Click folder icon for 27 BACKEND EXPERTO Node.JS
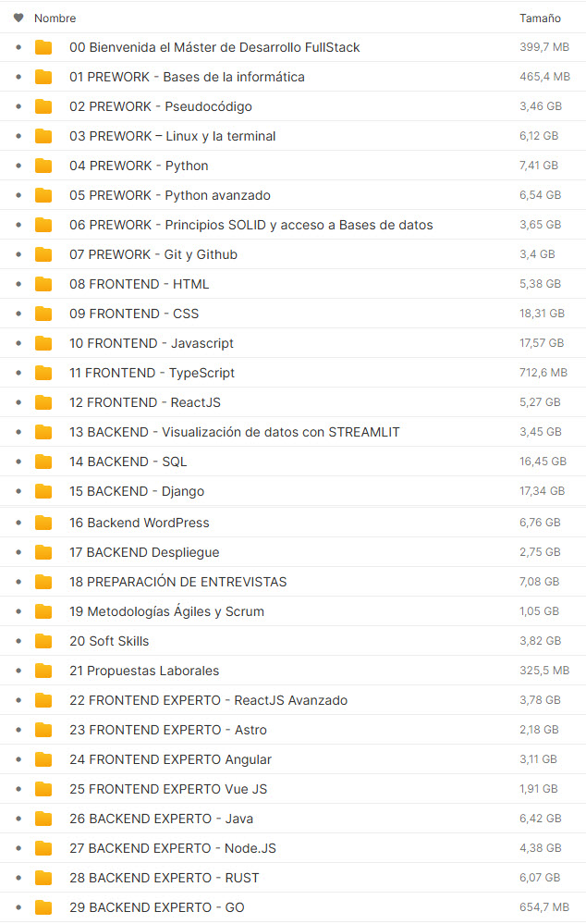Viewport: 586px width, 924px height. click(x=43, y=848)
